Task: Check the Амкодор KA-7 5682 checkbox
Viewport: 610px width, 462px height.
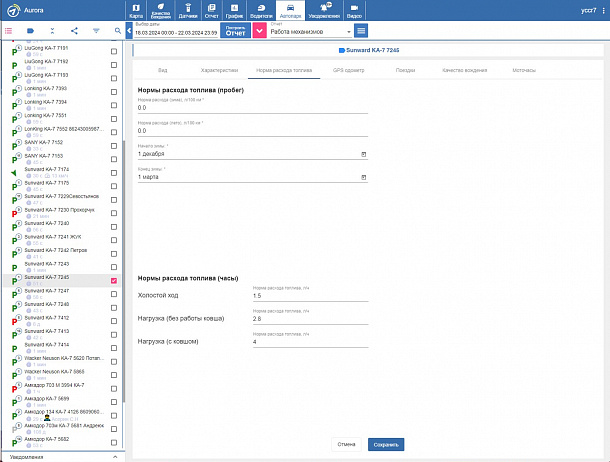Action: [x=114, y=443]
